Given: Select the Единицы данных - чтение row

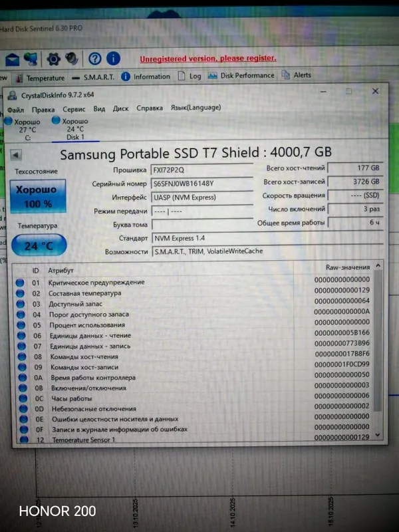Looking at the screenshot, I should (x=194, y=334).
